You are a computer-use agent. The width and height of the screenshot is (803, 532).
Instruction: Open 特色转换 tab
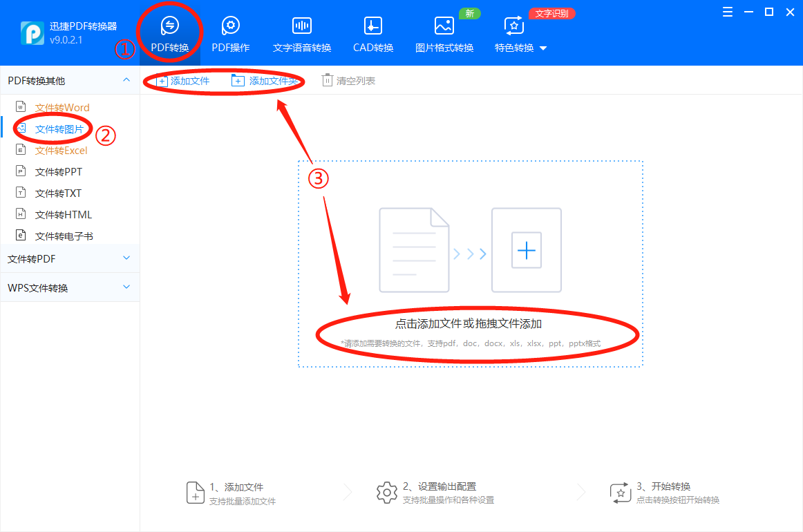click(514, 34)
